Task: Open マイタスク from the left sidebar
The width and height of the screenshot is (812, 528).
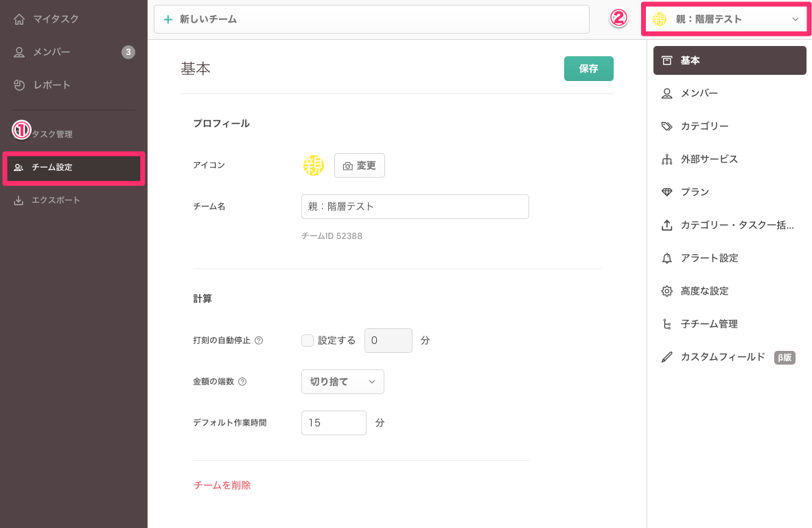Action: point(47,19)
